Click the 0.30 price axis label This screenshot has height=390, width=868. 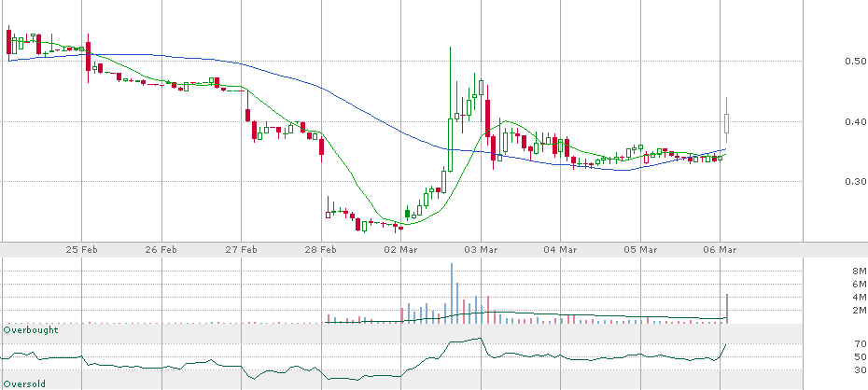856,181
